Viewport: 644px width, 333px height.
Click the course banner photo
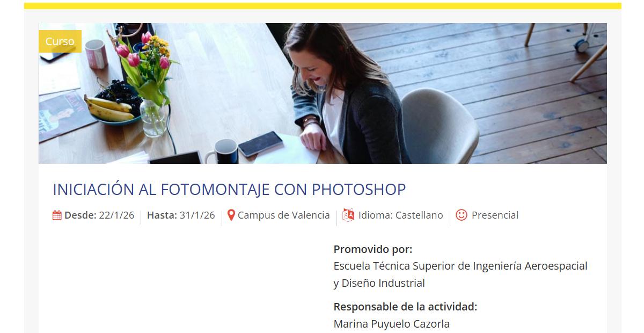click(323, 93)
